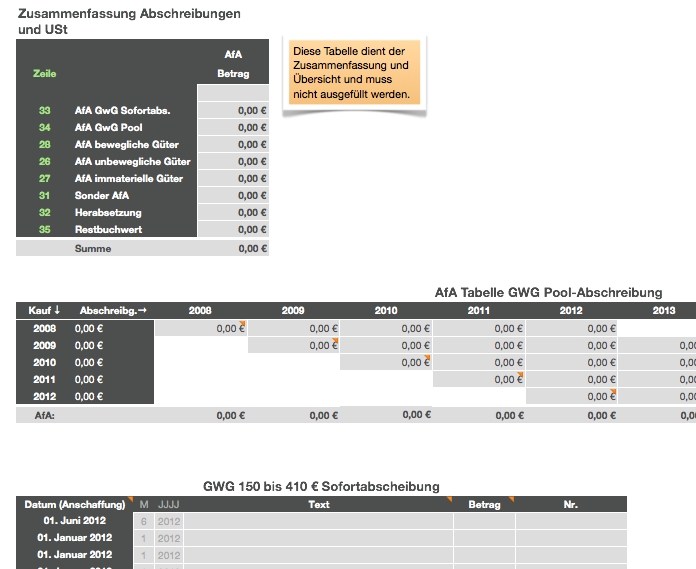This screenshot has width=696, height=569.
Task: Open comment marker on Datum (Anschaffung) header
Action: click(x=129, y=499)
